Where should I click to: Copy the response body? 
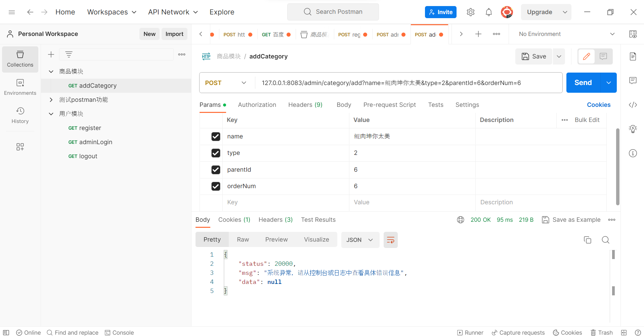tap(588, 240)
